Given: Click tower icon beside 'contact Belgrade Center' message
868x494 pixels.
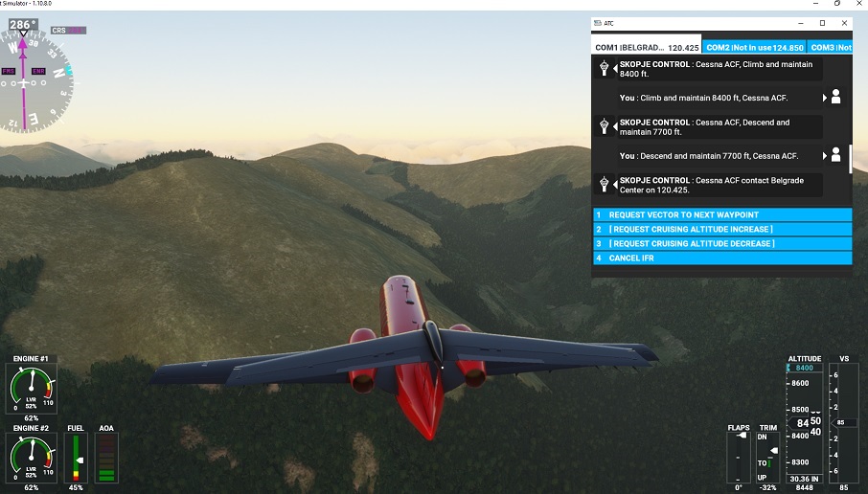Looking at the screenshot, I should 604,184.
